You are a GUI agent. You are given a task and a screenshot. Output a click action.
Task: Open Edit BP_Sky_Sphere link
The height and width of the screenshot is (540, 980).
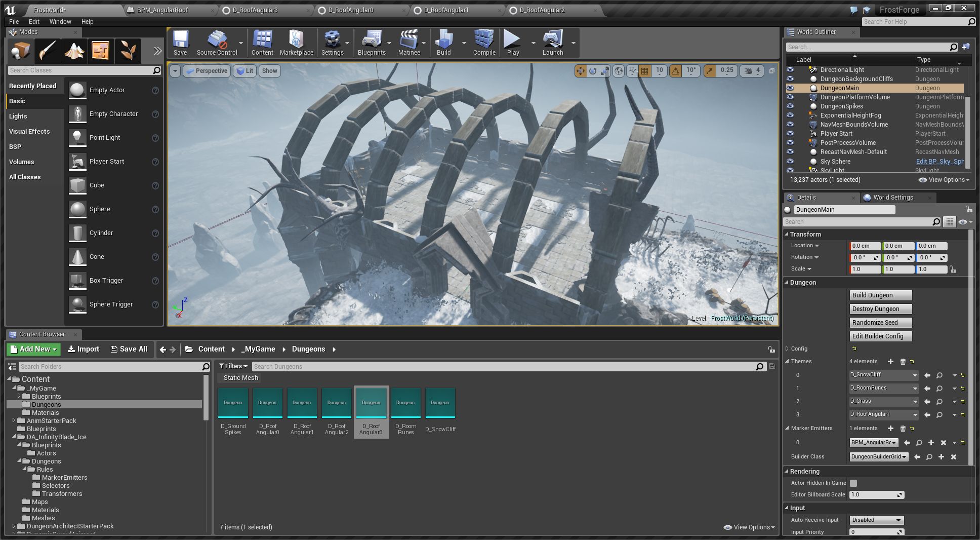pyautogui.click(x=940, y=162)
